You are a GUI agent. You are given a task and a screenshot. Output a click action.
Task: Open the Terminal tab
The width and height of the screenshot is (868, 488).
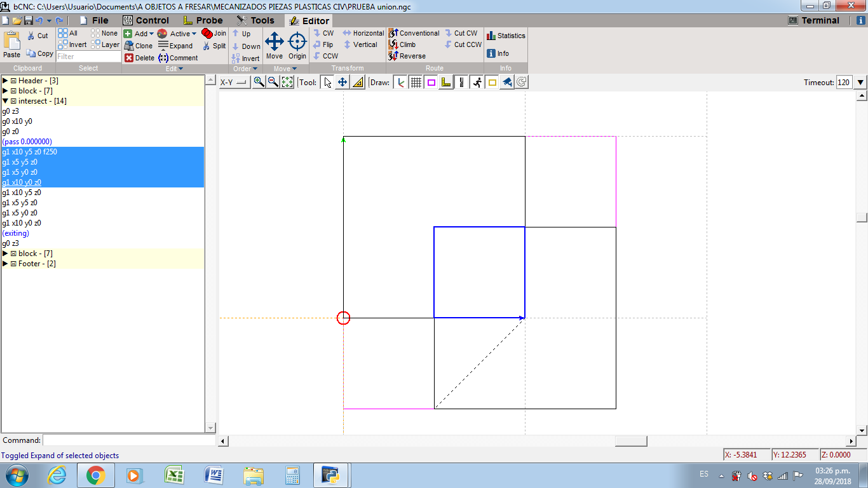814,20
